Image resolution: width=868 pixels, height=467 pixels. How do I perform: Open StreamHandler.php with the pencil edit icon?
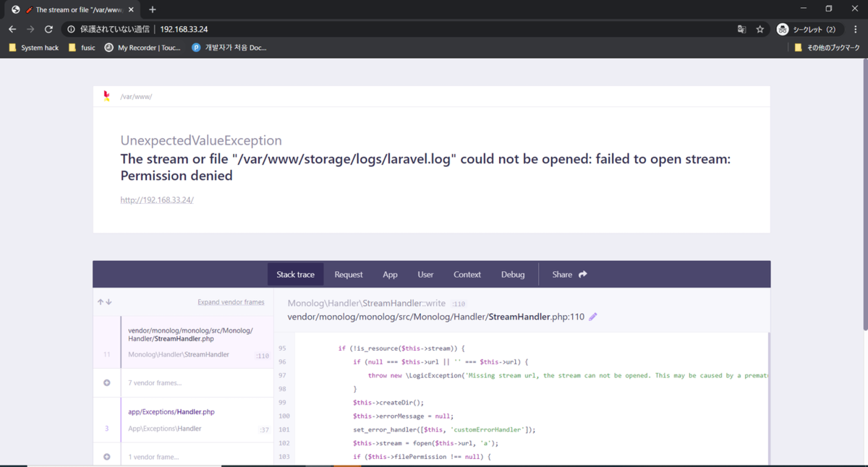click(x=592, y=316)
